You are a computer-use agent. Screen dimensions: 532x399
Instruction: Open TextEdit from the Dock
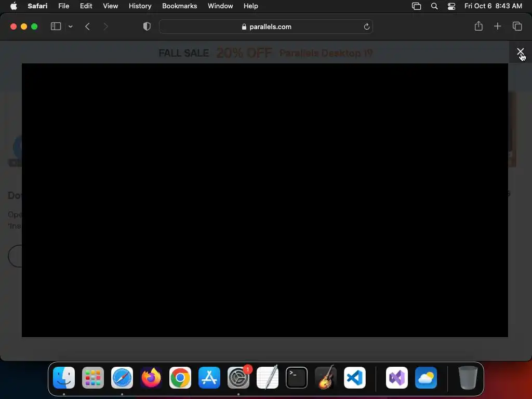pyautogui.click(x=268, y=378)
